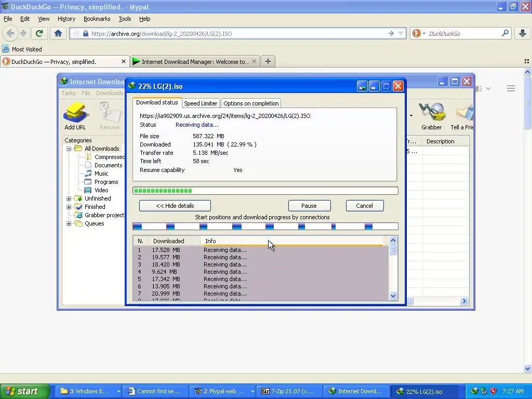Expand the Finished tree node
The width and height of the screenshot is (532, 399).
69,207
